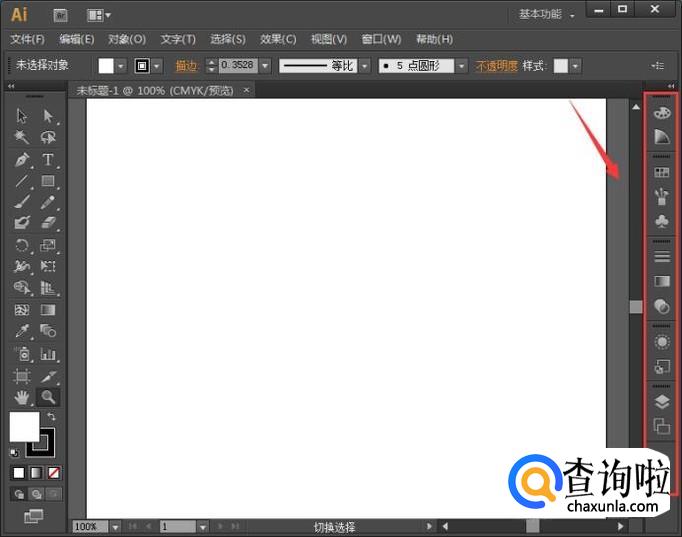Image resolution: width=682 pixels, height=537 pixels.
Task: Open the zoom level 100% dropdown
Action: (x=115, y=526)
